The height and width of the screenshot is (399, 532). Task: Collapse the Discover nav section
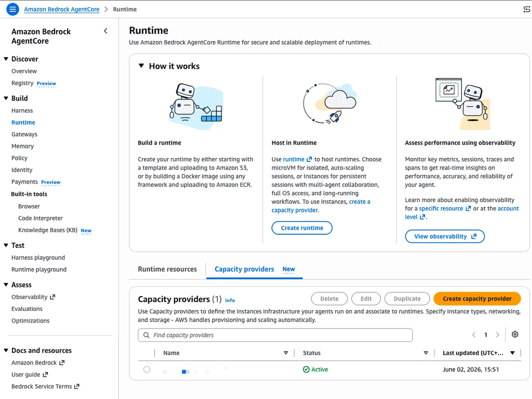[6, 59]
